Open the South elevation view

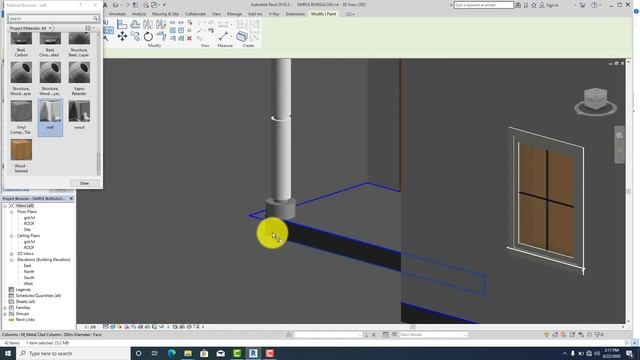[x=29, y=278]
